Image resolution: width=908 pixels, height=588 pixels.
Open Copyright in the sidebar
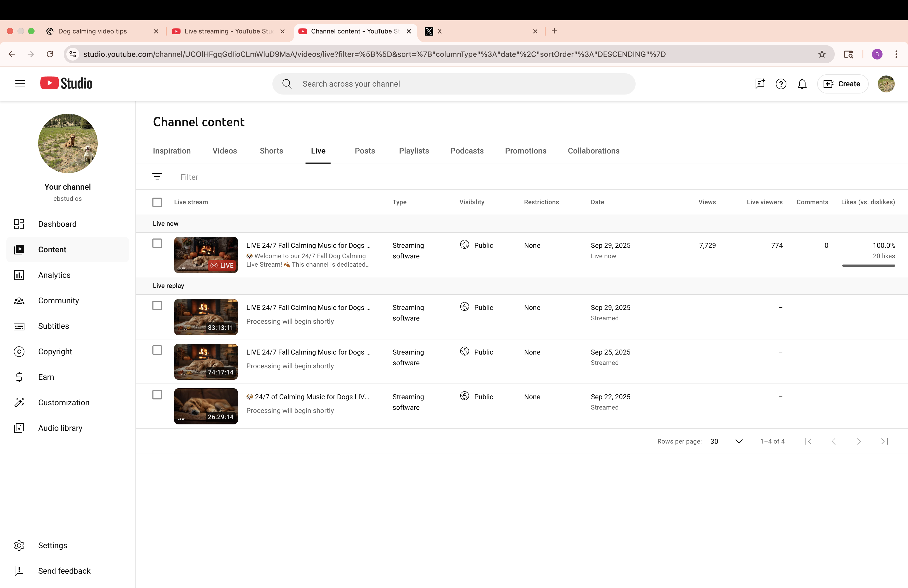pyautogui.click(x=55, y=351)
